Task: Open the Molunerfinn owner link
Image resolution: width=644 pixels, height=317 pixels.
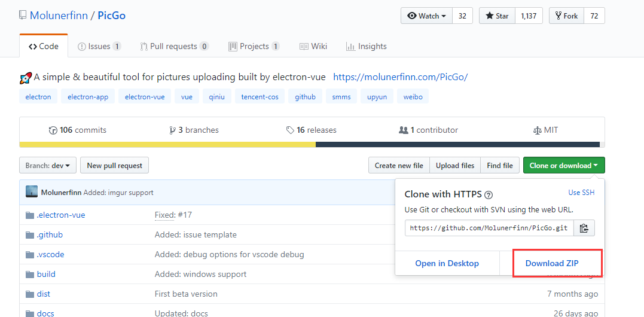Action: click(59, 16)
